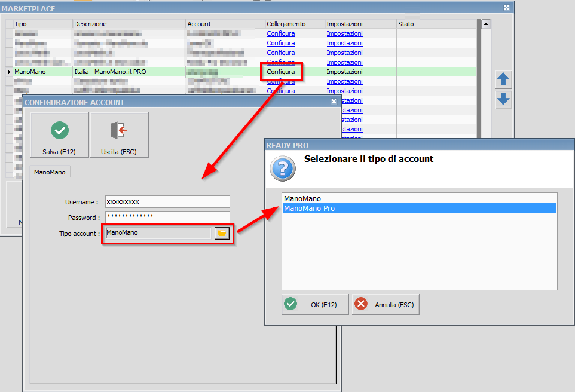Click Annulla (ESC) in Ready Pro dialog

click(386, 304)
